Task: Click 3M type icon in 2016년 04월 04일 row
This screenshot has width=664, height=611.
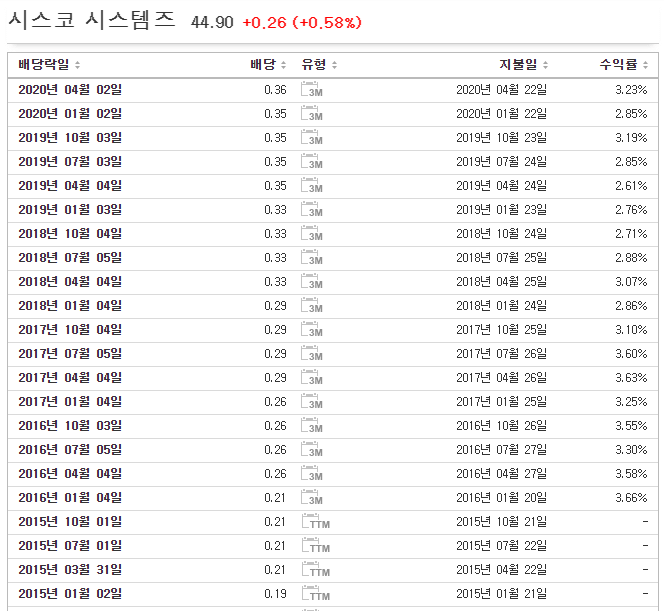Action: tap(312, 473)
